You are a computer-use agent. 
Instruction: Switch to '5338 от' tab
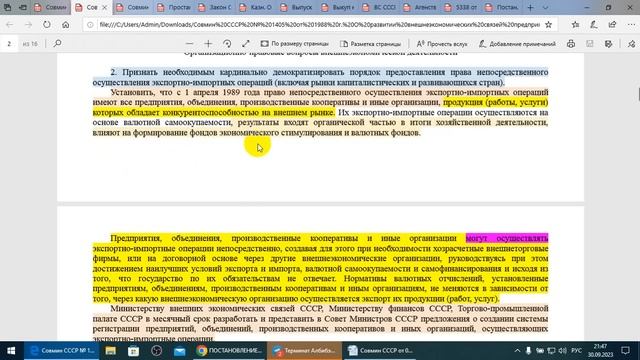461,7
